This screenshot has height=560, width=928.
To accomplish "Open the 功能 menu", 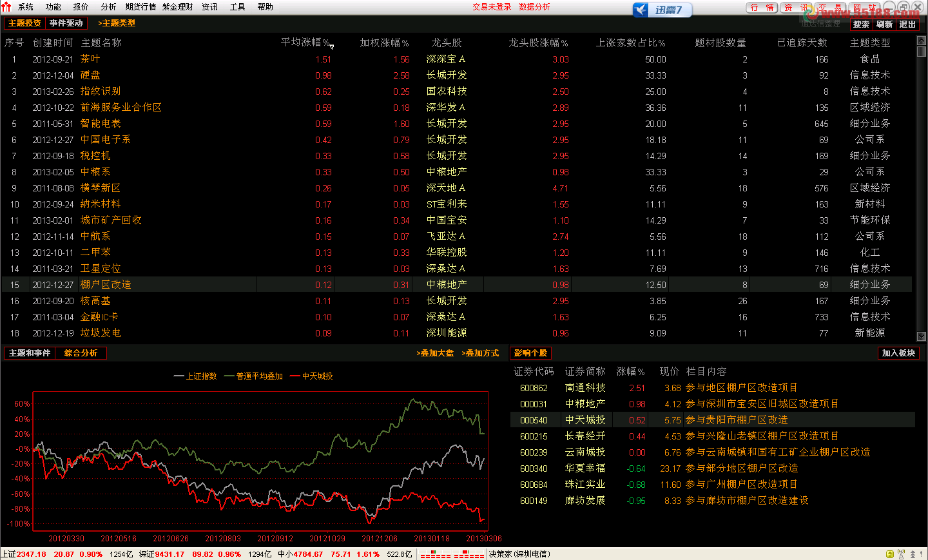I will (53, 7).
